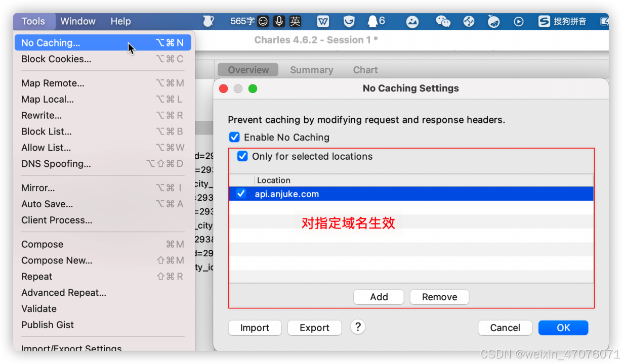The width and height of the screenshot is (622, 364).
Task: Click Cancel in No Caching Settings
Action: [505, 328]
